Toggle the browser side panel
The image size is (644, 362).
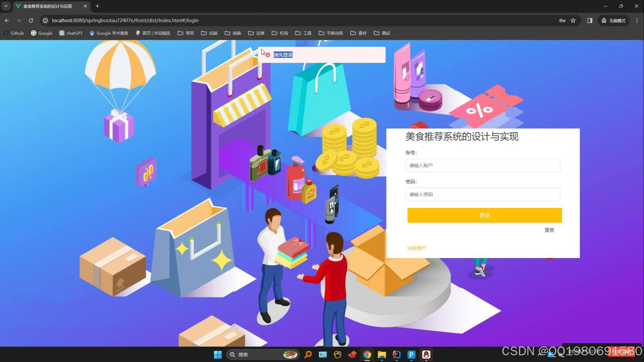(589, 20)
